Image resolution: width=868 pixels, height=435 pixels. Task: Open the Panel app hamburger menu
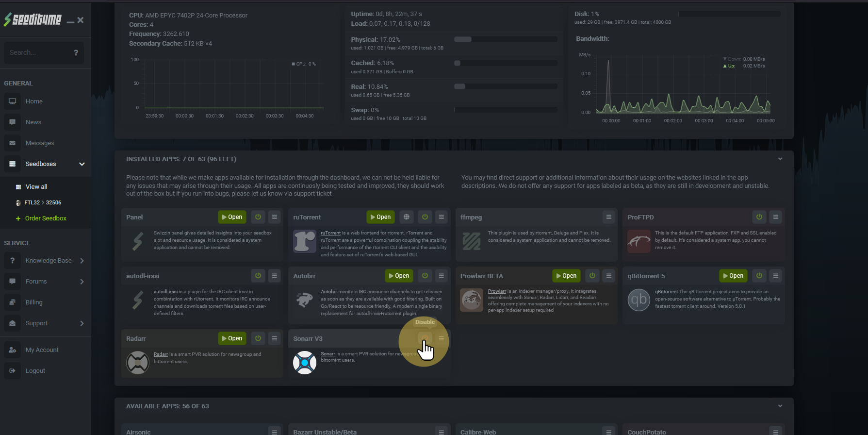tap(275, 217)
